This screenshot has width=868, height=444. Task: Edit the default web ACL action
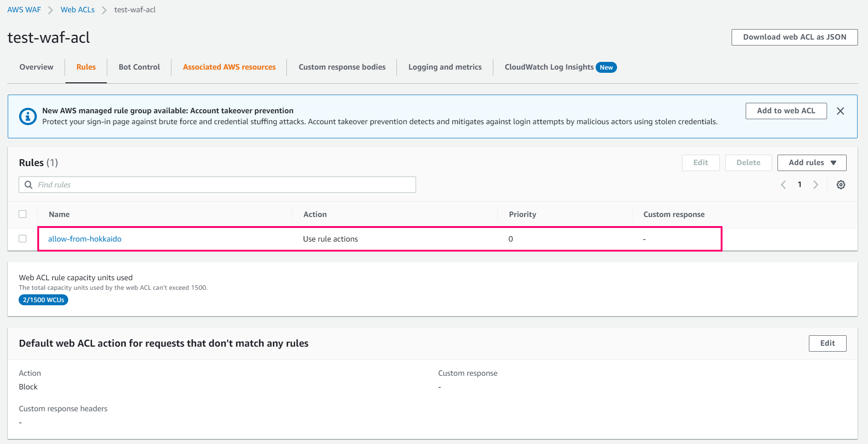pos(827,343)
